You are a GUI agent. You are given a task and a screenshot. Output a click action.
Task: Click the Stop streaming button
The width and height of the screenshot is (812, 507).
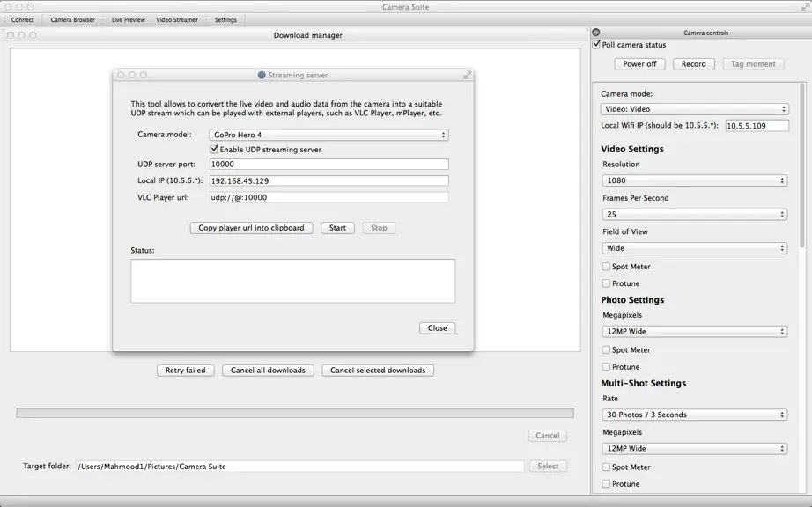point(379,228)
